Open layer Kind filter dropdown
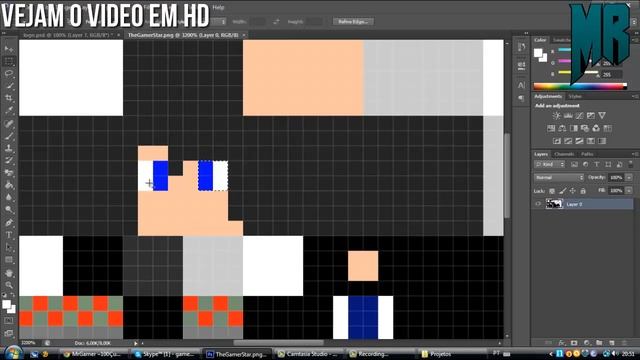 point(550,164)
